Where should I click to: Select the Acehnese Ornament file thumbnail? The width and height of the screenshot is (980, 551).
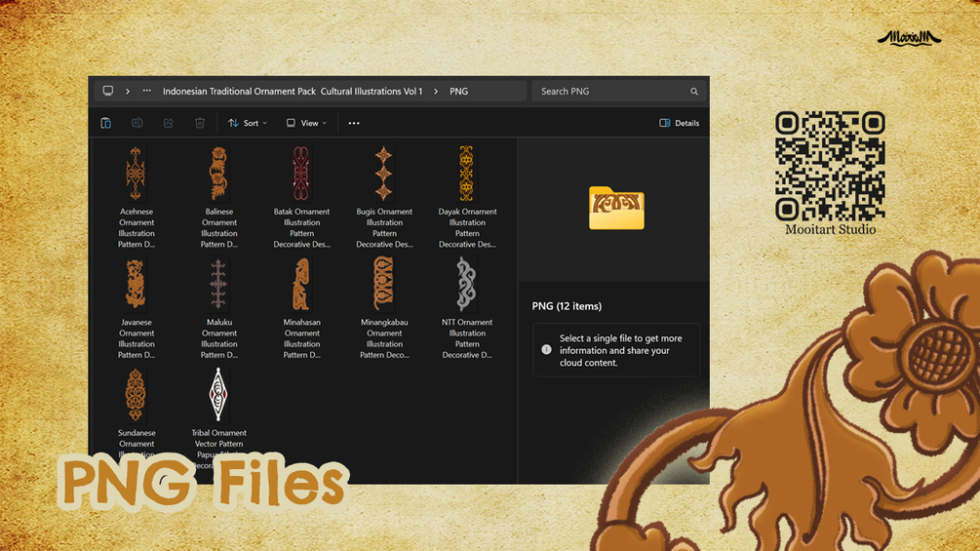point(136,174)
